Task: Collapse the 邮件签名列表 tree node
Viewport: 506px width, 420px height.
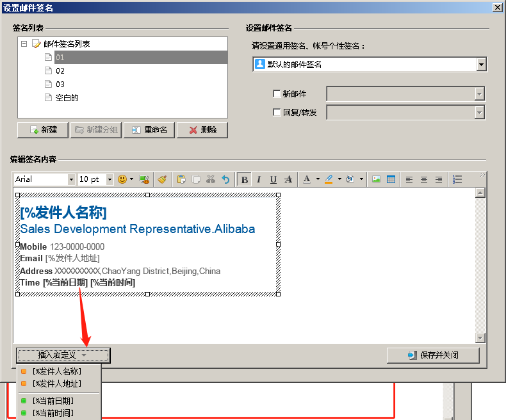Action: click(24, 44)
